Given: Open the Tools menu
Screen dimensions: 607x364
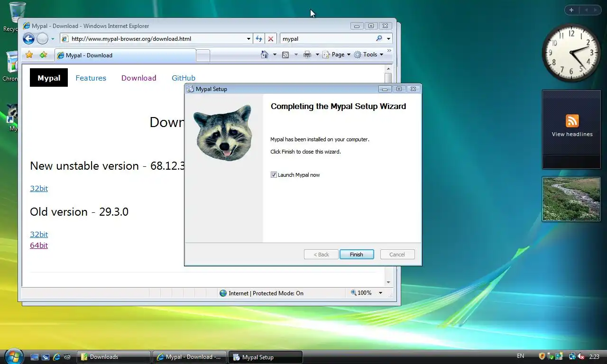Looking at the screenshot, I should pyautogui.click(x=368, y=55).
